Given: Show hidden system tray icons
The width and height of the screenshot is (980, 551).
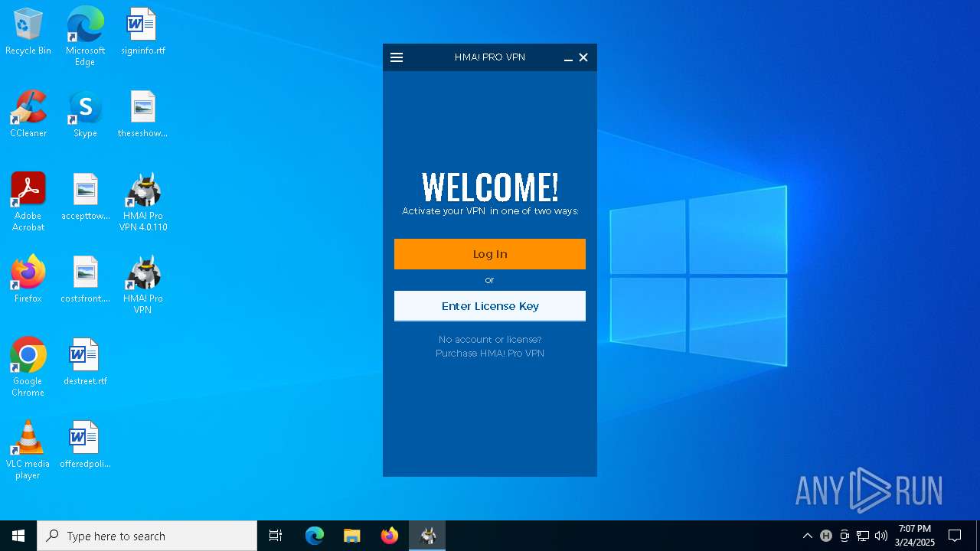Looking at the screenshot, I should pyautogui.click(x=807, y=536).
